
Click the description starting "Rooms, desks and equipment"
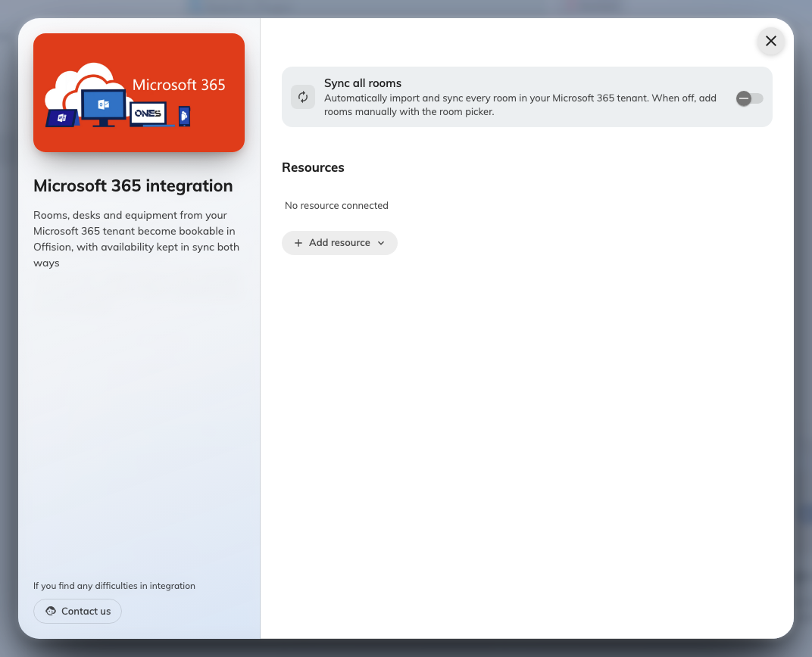point(136,239)
